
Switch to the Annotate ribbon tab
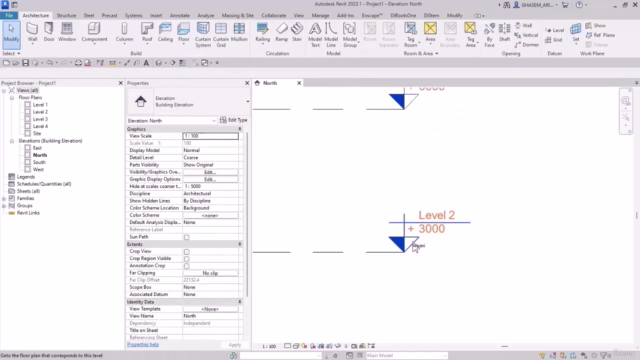tap(180, 16)
